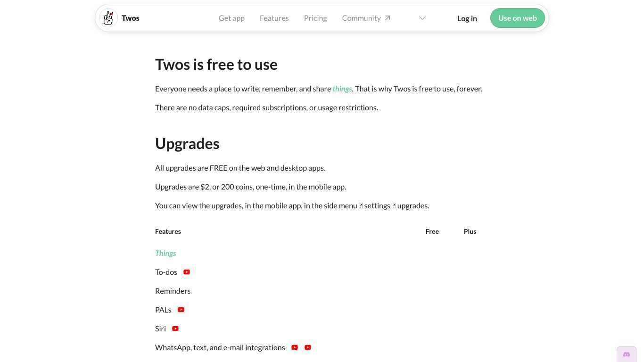Go to the Features page
The image size is (644, 362).
[x=274, y=18]
